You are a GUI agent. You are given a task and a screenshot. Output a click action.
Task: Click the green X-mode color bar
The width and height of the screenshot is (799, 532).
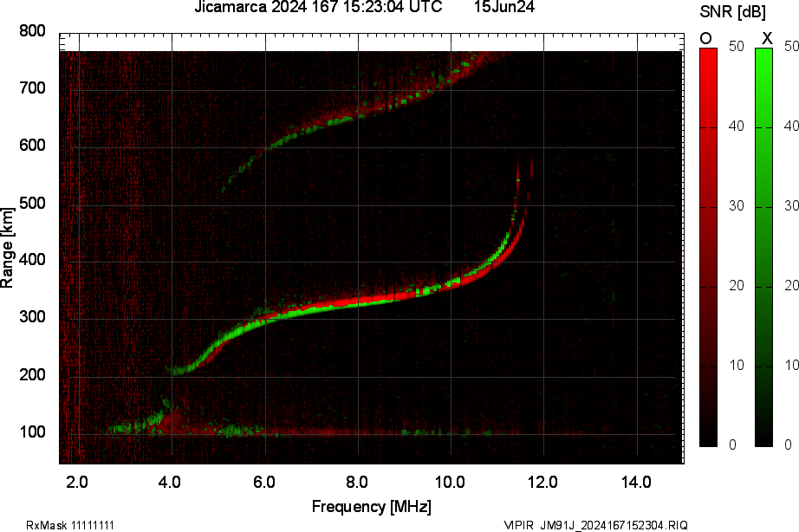pyautogui.click(x=763, y=248)
